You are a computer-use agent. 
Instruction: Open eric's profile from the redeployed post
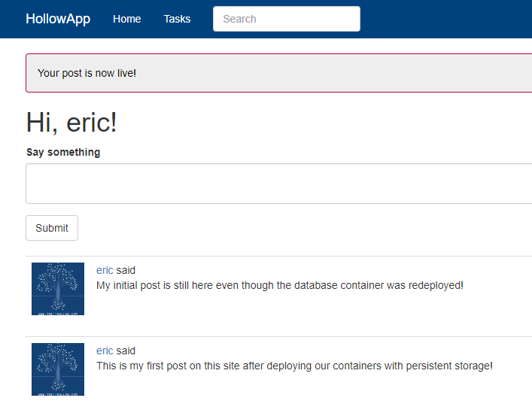click(105, 270)
